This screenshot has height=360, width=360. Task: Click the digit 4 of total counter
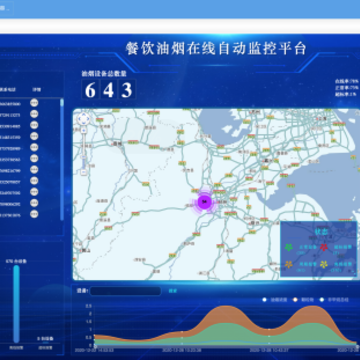coord(108,89)
